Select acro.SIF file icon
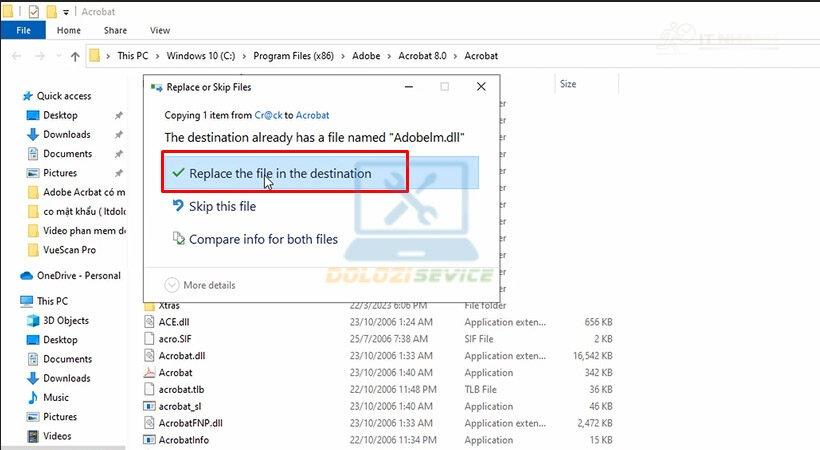The width and height of the screenshot is (820, 450). (x=150, y=339)
